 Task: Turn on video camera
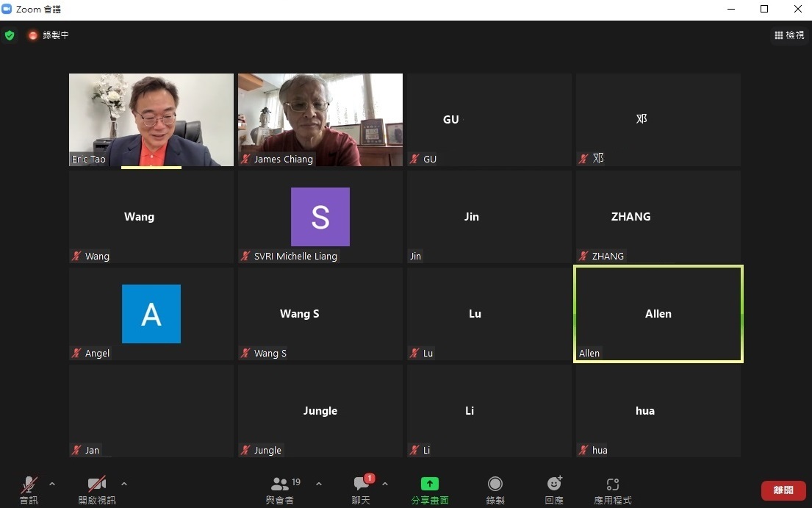tap(97, 484)
